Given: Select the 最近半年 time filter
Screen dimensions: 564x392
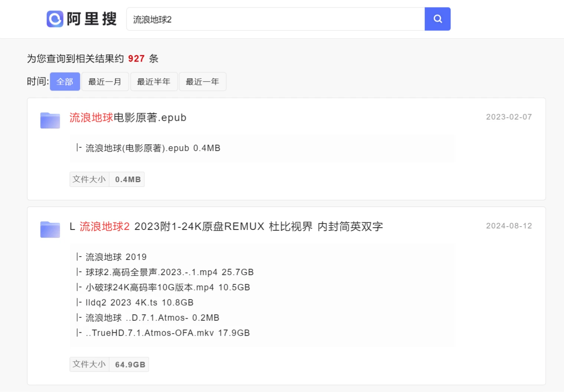Looking at the screenshot, I should [x=154, y=82].
